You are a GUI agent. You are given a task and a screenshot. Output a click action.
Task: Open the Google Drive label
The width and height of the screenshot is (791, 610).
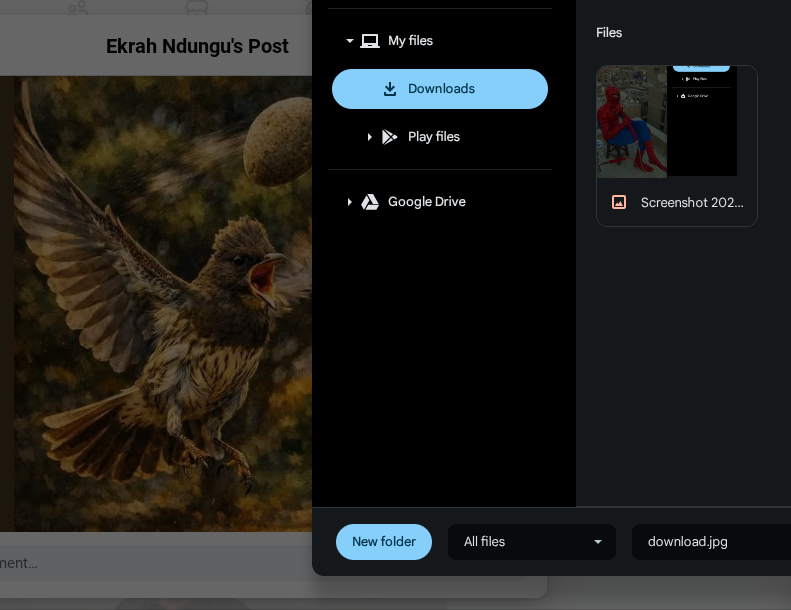[427, 202]
